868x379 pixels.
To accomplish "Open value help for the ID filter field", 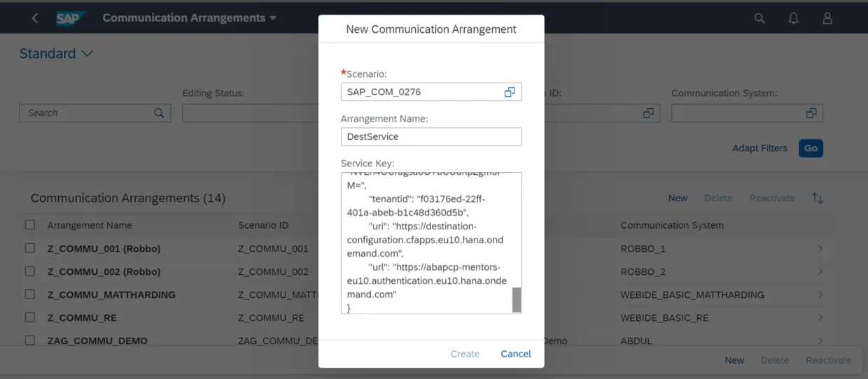I will 648,113.
